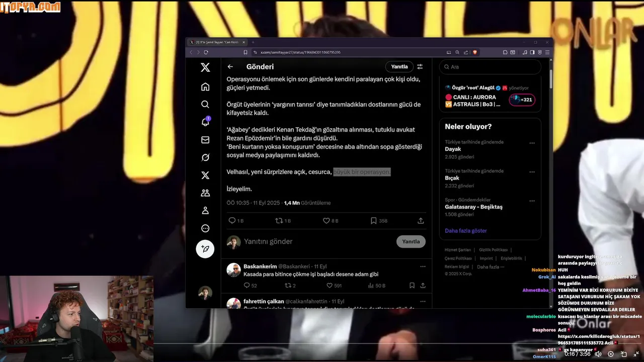The width and height of the screenshot is (644, 362).
Task: Click the grey Yanıtla submit button
Action: (411, 241)
